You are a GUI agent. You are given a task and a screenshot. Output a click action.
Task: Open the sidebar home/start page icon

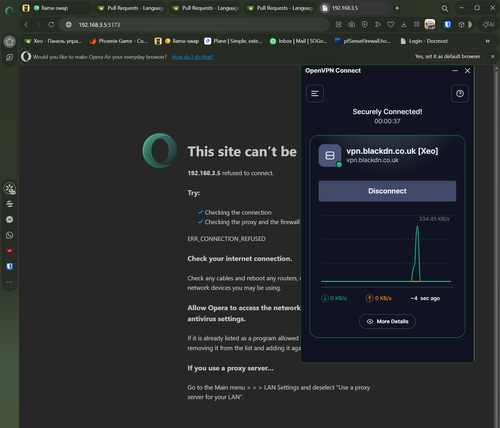[x=10, y=42]
